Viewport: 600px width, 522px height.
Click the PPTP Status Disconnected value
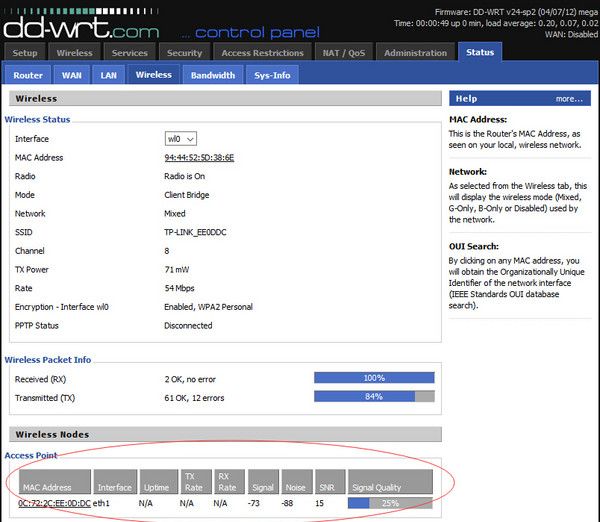click(x=188, y=326)
